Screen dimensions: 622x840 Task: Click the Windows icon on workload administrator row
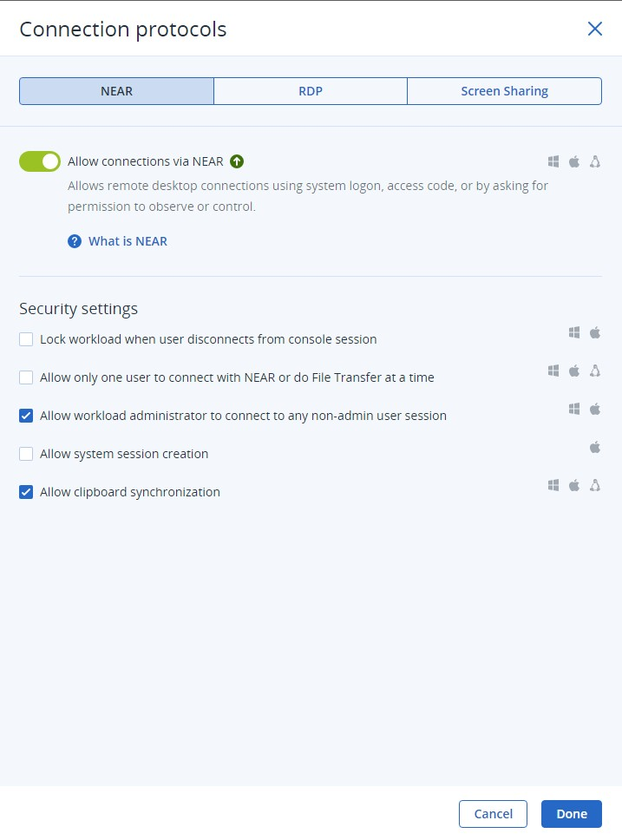coord(574,410)
